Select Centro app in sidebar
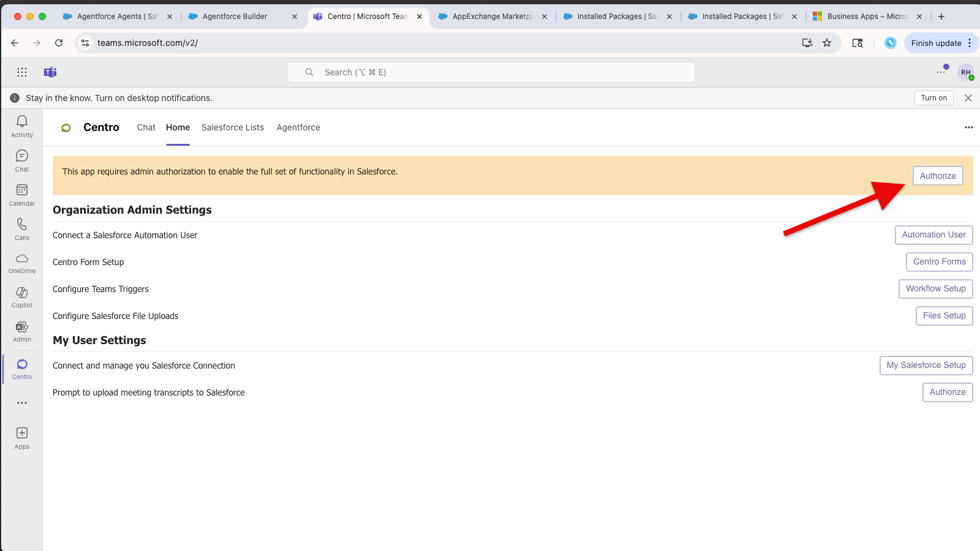 [x=22, y=369]
